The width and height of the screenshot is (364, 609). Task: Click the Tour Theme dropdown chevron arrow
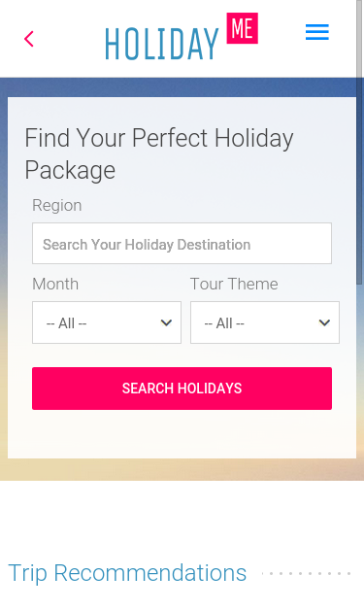click(x=324, y=322)
